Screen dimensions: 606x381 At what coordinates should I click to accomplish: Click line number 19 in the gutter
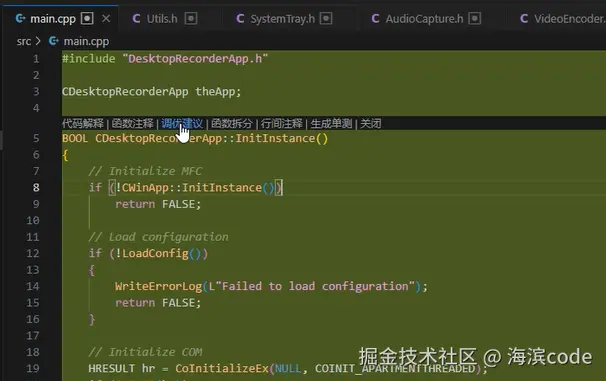33,369
